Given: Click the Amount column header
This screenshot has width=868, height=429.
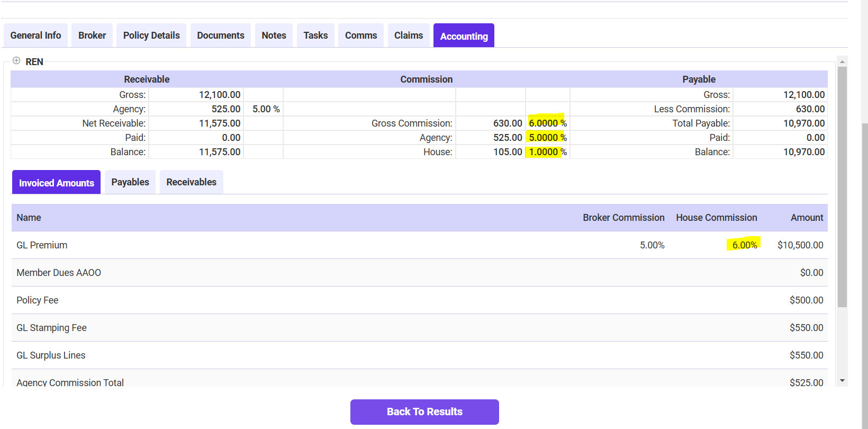Looking at the screenshot, I should 807,218.
